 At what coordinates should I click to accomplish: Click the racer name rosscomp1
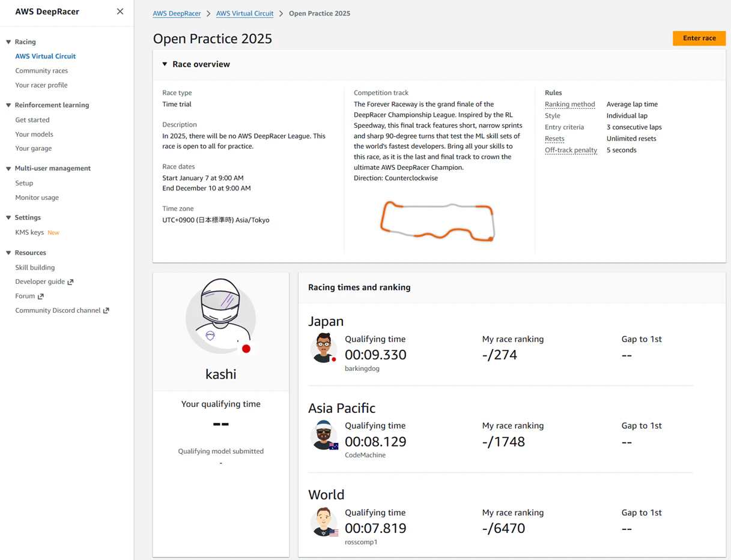(x=361, y=542)
